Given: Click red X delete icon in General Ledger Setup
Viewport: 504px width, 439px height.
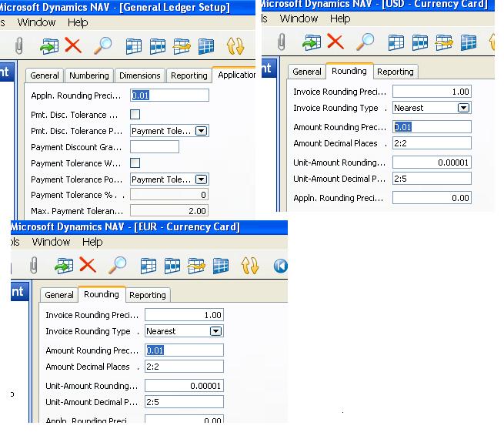Looking at the screenshot, I should click(x=73, y=45).
